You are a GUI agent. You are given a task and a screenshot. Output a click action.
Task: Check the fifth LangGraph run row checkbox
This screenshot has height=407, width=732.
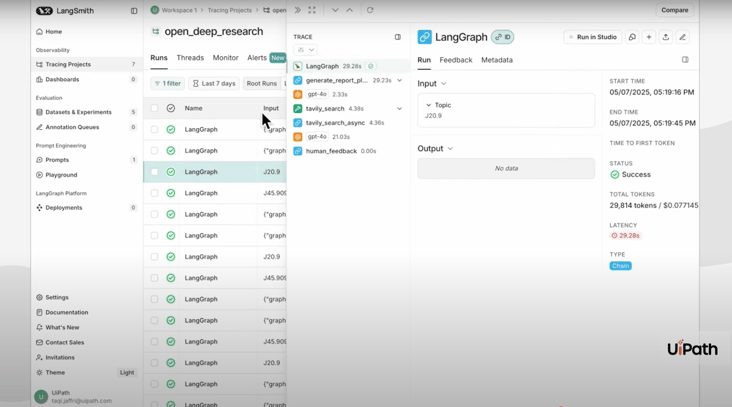155,214
